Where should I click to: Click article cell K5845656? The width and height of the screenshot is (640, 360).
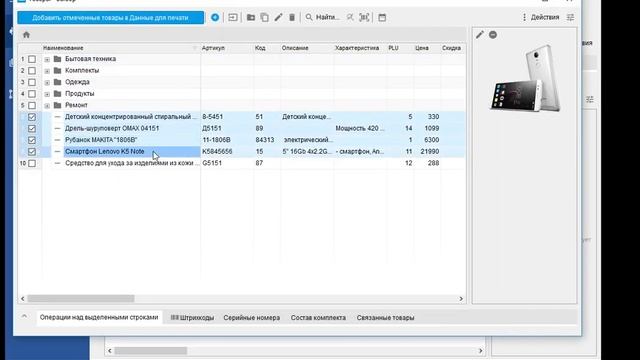coord(217,151)
